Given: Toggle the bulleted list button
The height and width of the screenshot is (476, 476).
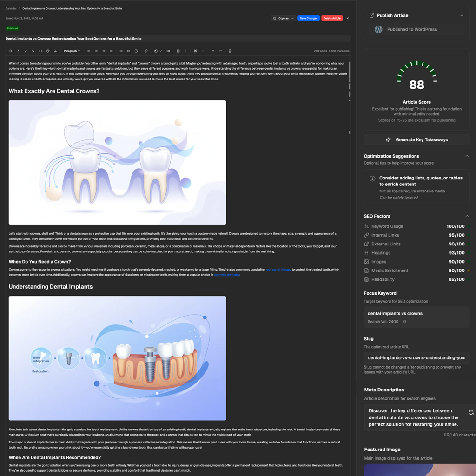Looking at the screenshot, I should coord(121,51).
